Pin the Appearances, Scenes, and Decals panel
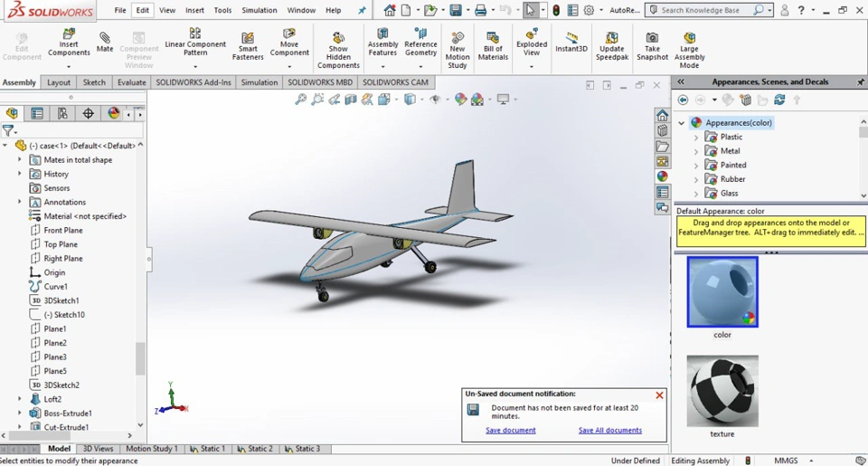This screenshot has height=466, width=868. pos(860,81)
